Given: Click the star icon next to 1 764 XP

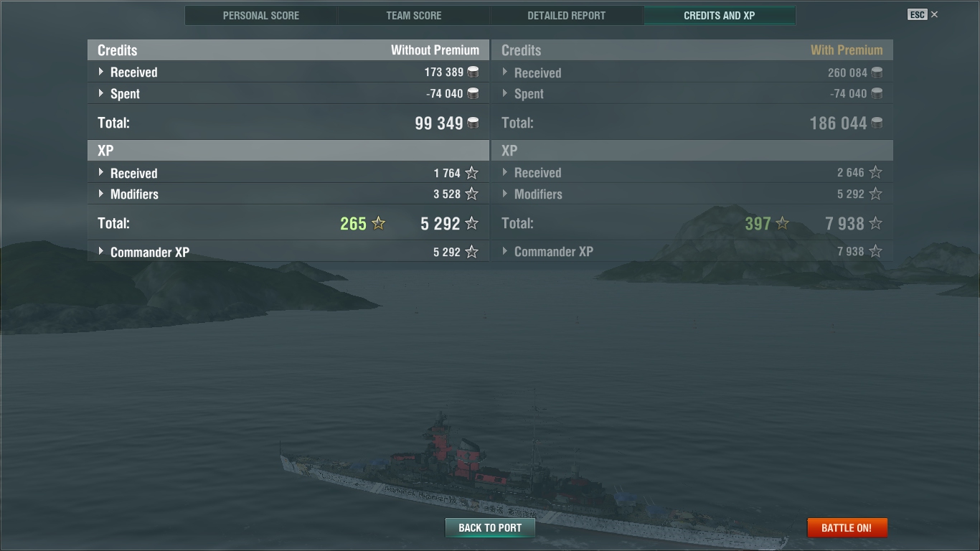Looking at the screenshot, I should (471, 173).
